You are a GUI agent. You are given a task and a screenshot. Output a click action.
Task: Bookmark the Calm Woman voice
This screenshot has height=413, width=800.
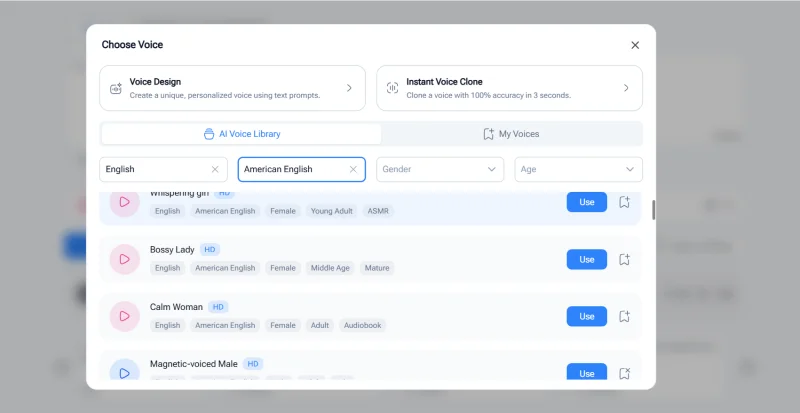(624, 316)
